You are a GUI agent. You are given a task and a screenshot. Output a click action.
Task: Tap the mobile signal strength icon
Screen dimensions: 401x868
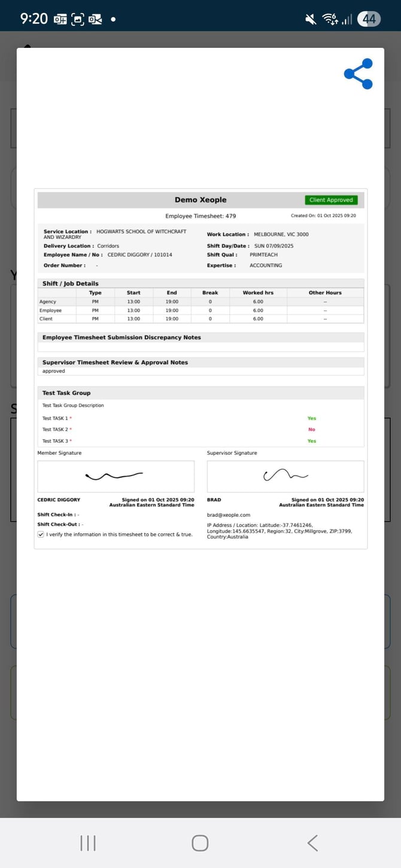pyautogui.click(x=347, y=19)
